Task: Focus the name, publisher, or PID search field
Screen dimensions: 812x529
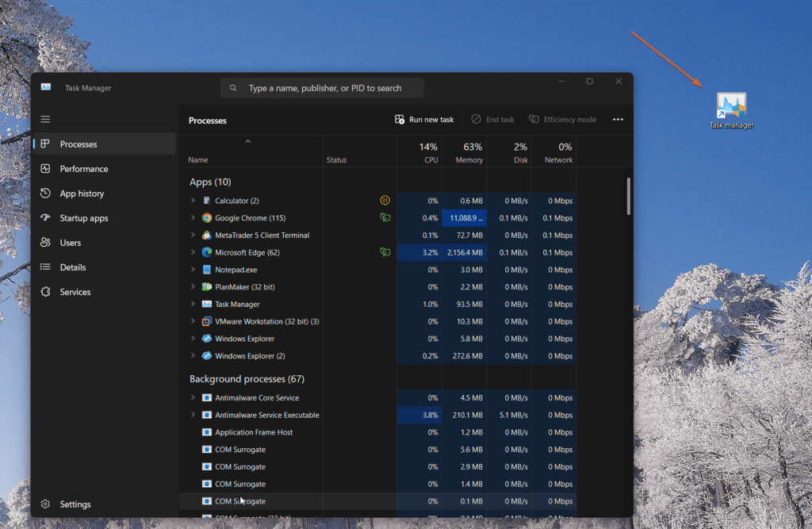Action: (322, 88)
